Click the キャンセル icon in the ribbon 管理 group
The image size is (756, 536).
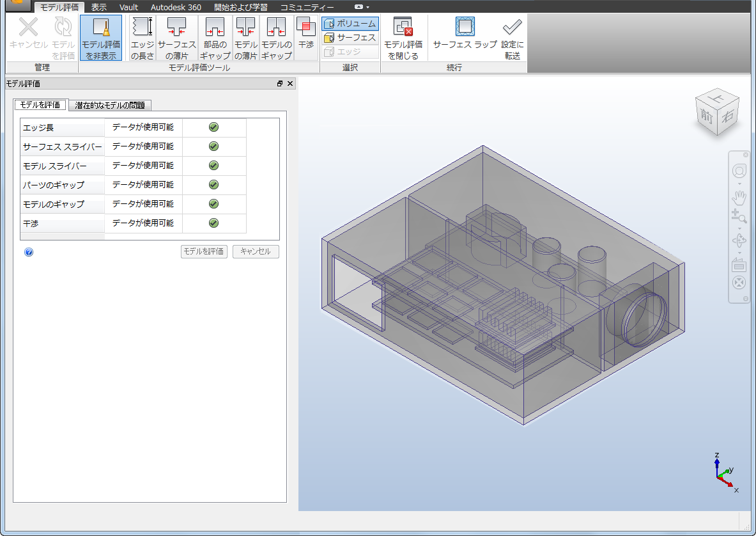(x=29, y=28)
